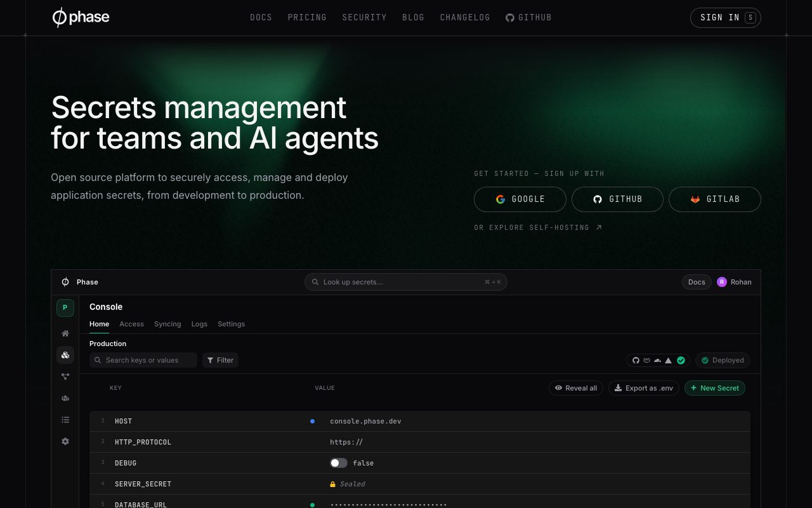Click Reveal all to show secret values
This screenshot has width=812, height=508.
576,388
